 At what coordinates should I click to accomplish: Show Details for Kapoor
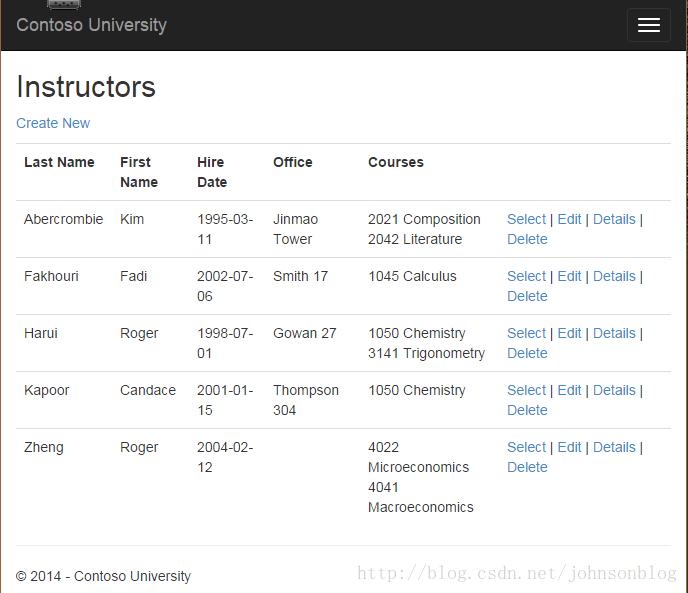point(614,390)
